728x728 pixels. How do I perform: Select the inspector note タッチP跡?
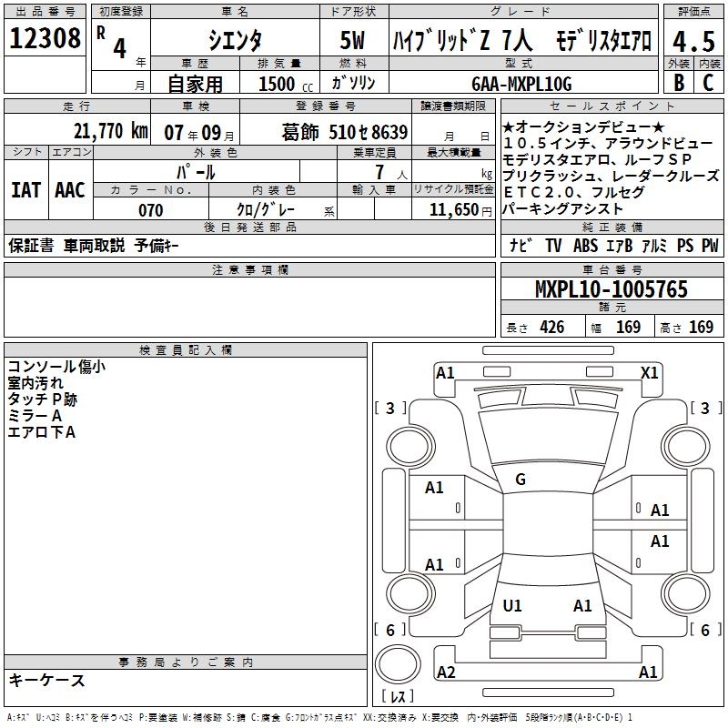point(42,399)
